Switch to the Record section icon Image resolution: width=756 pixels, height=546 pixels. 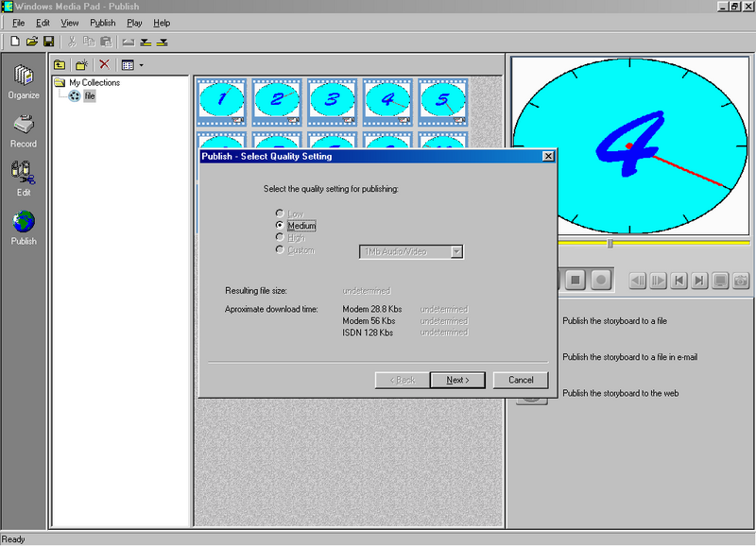pos(24,129)
